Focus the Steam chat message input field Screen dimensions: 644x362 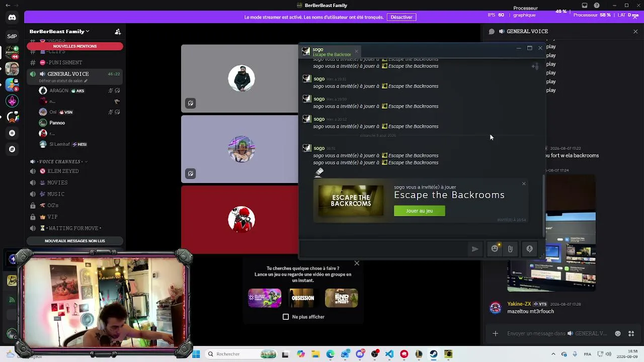click(x=384, y=249)
